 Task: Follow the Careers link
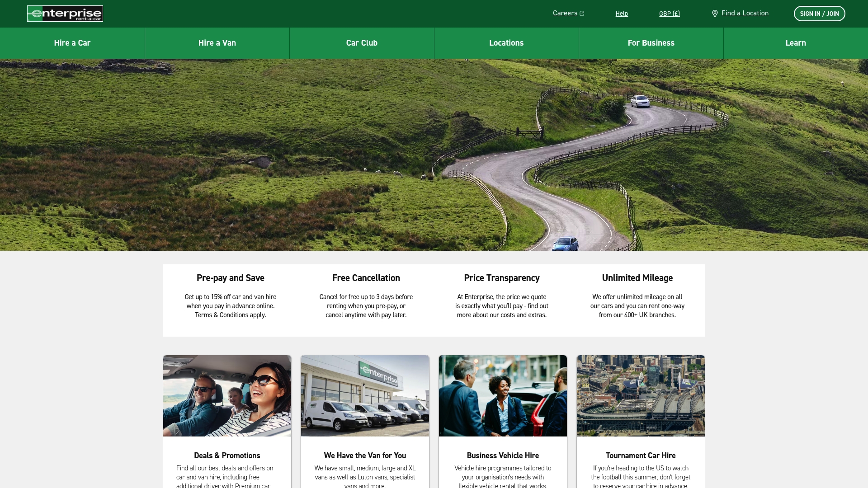(565, 13)
